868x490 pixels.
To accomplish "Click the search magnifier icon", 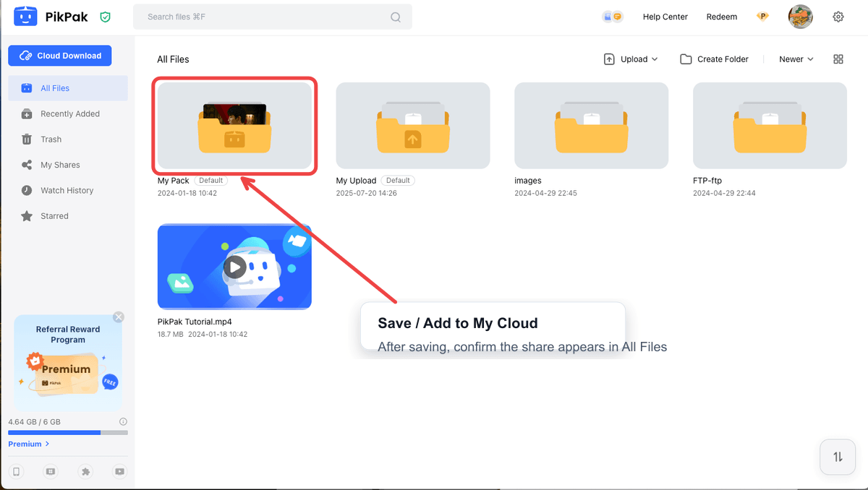I will 396,17.
